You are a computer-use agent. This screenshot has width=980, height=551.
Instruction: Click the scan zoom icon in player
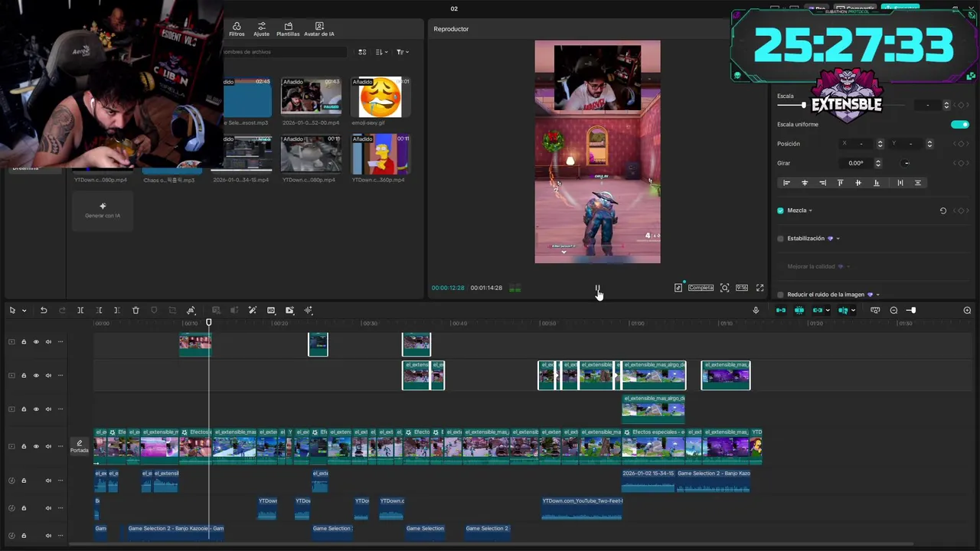724,288
